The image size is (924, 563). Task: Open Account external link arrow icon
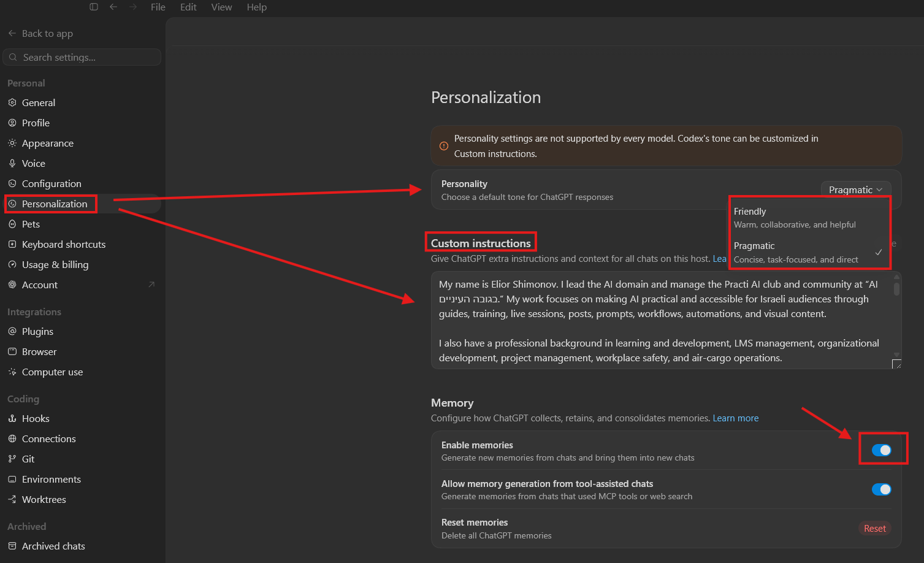tap(151, 285)
